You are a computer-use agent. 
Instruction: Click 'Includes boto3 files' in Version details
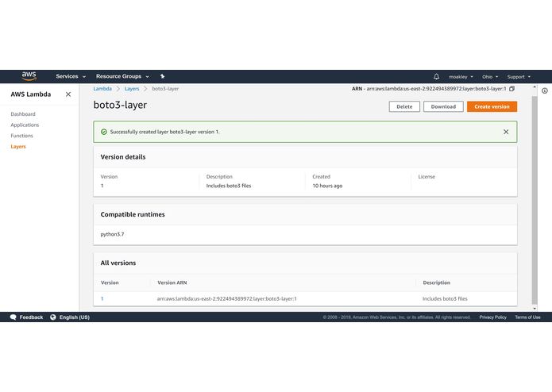pos(229,186)
